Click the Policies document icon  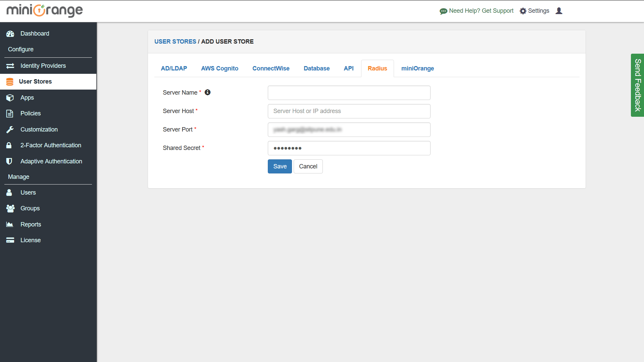click(10, 113)
